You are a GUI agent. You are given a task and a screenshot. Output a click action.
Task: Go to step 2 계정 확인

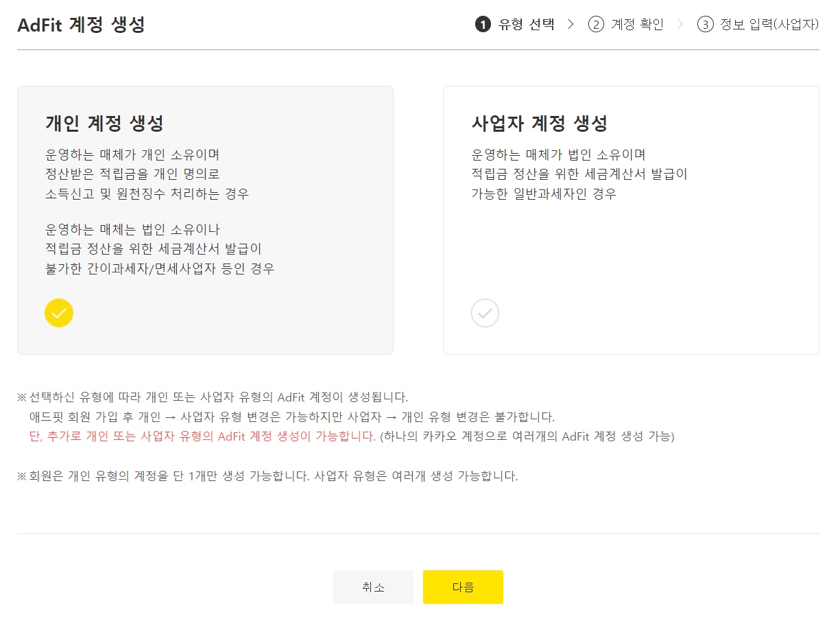(x=626, y=25)
